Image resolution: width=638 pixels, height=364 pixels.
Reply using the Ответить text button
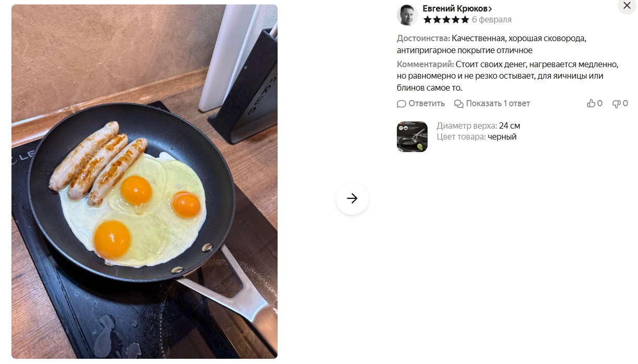427,104
